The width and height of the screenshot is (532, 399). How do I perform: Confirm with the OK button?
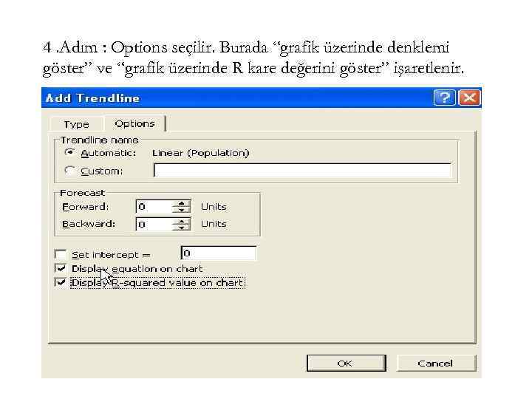click(346, 363)
